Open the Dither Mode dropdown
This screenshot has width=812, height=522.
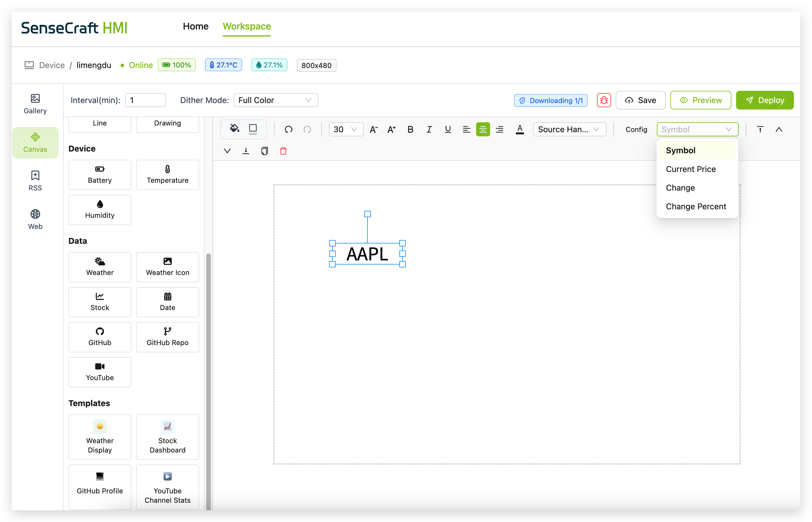(276, 100)
